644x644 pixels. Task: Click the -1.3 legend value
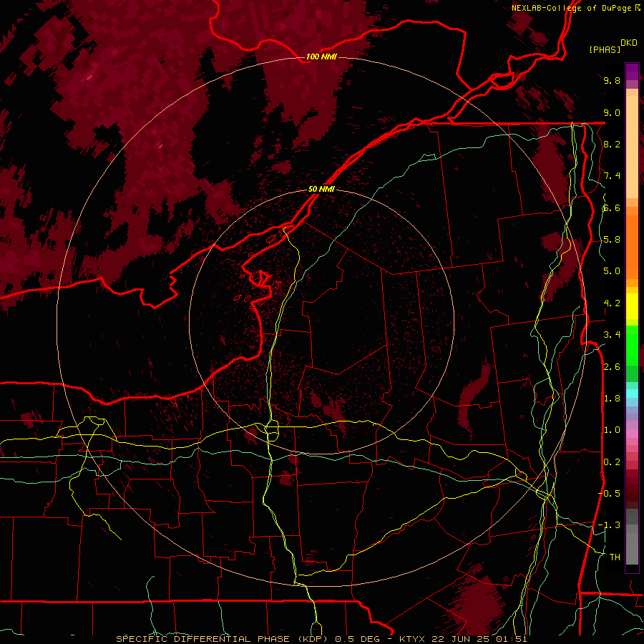point(609,525)
